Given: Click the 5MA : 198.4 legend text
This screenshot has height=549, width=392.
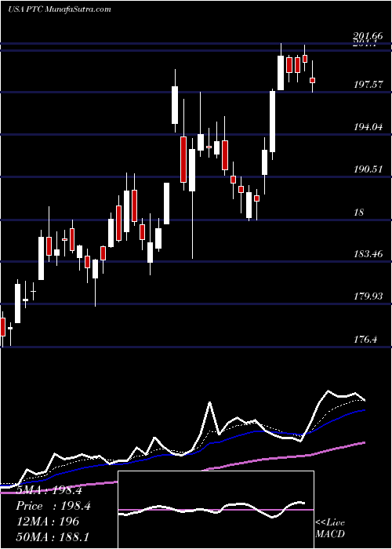Looking at the screenshot, I should 49,490.
